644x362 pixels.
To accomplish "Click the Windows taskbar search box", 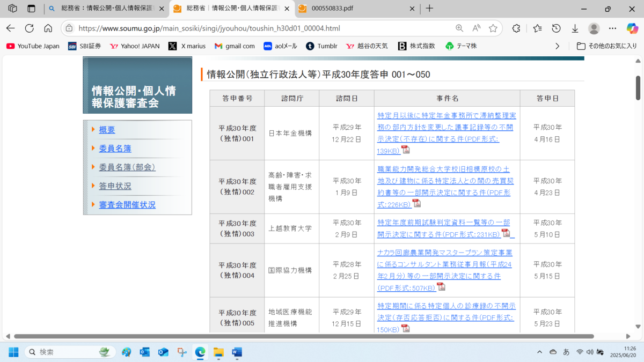I will 70,352.
